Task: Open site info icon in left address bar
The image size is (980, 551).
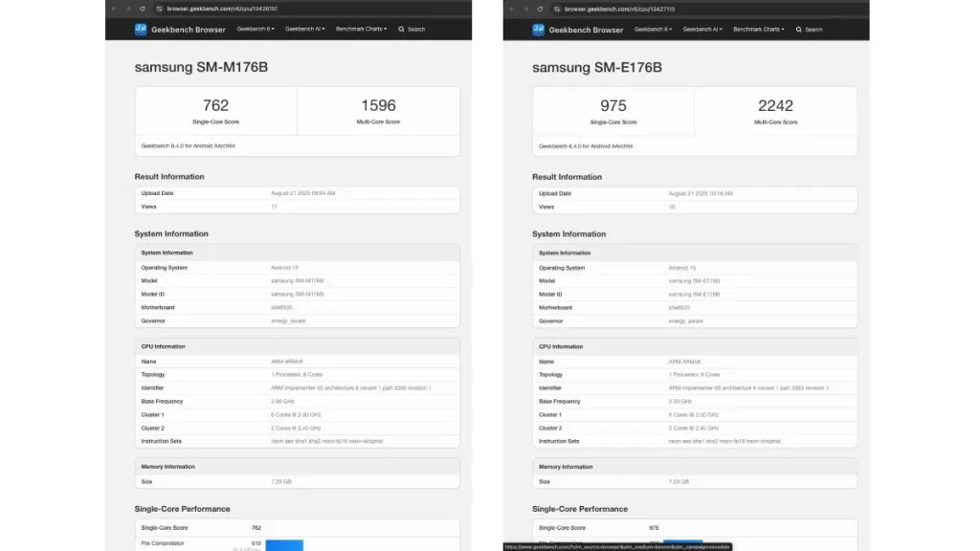Action: (159, 9)
